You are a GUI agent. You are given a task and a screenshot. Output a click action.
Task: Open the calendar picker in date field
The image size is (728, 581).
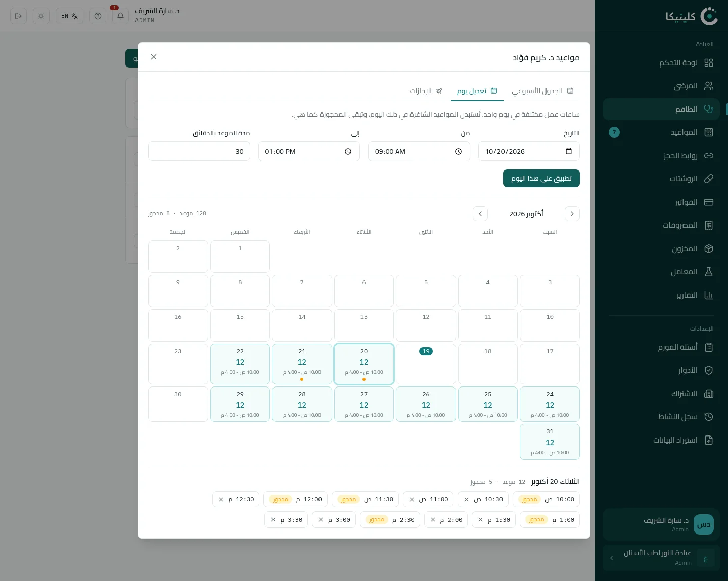pos(569,151)
